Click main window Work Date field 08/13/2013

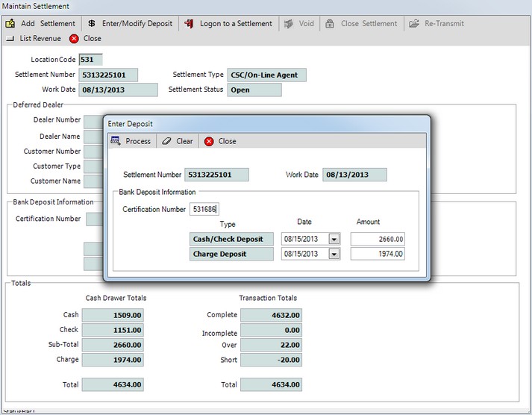[x=118, y=90]
